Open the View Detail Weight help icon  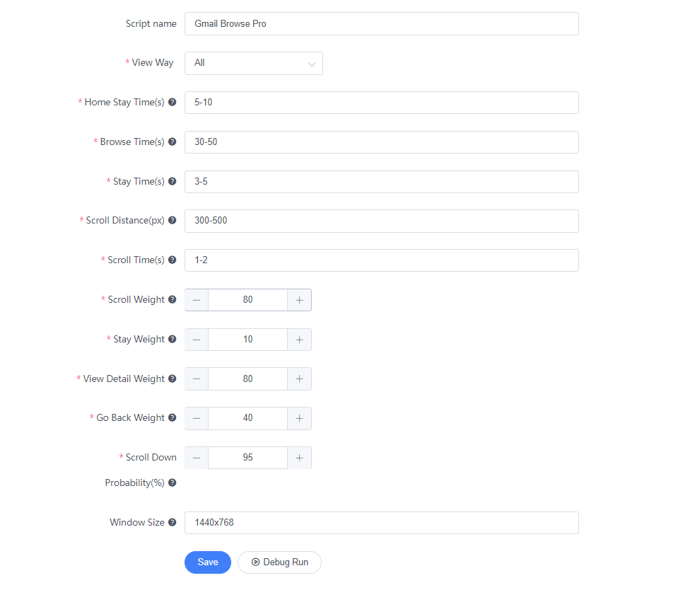173,378
